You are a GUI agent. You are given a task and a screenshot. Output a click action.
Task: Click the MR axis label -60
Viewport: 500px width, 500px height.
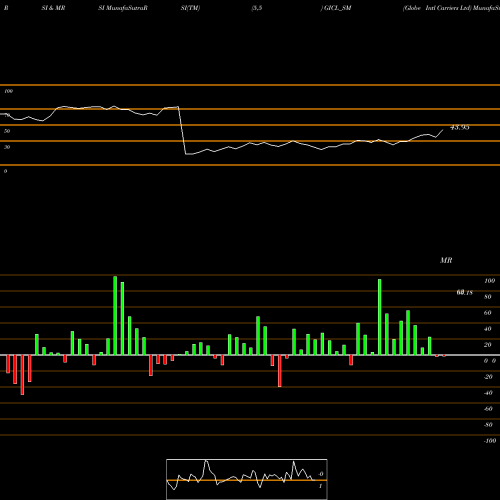coord(488,409)
